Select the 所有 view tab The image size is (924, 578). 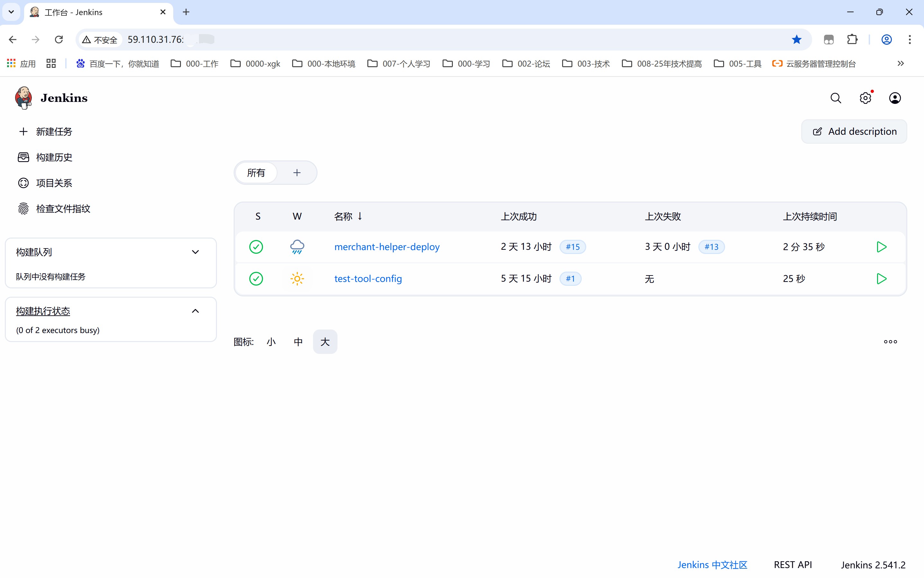click(x=256, y=173)
